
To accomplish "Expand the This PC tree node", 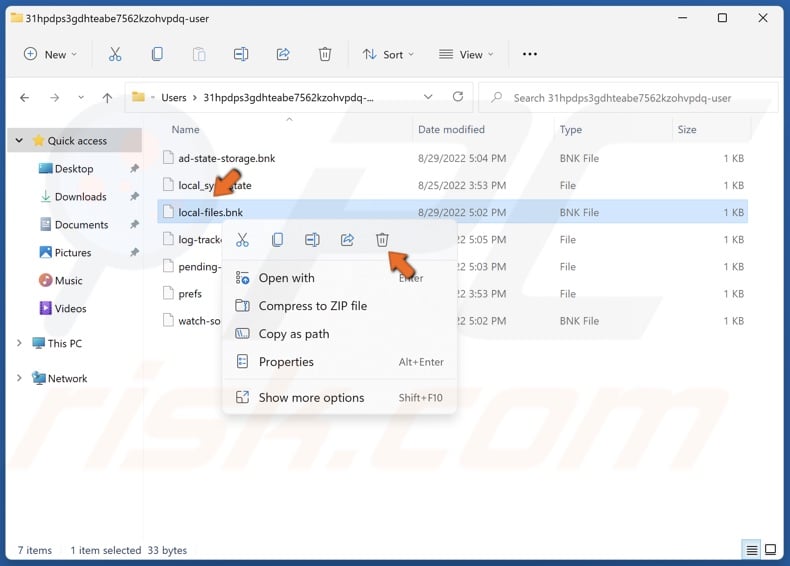I will (19, 343).
